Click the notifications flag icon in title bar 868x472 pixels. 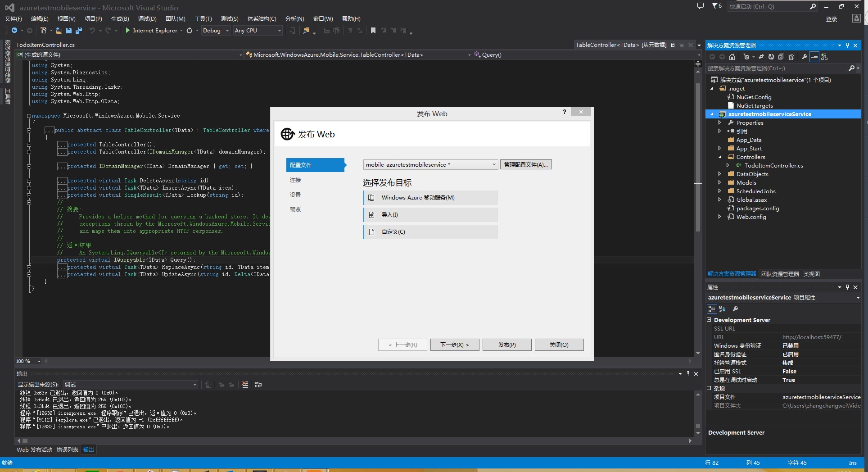click(717, 6)
